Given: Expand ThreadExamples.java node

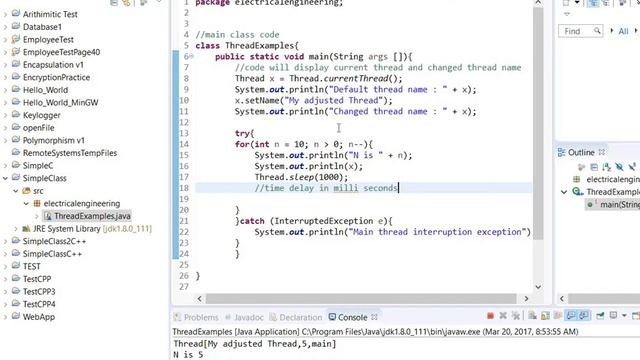Looking at the screenshot, I should [37, 216].
